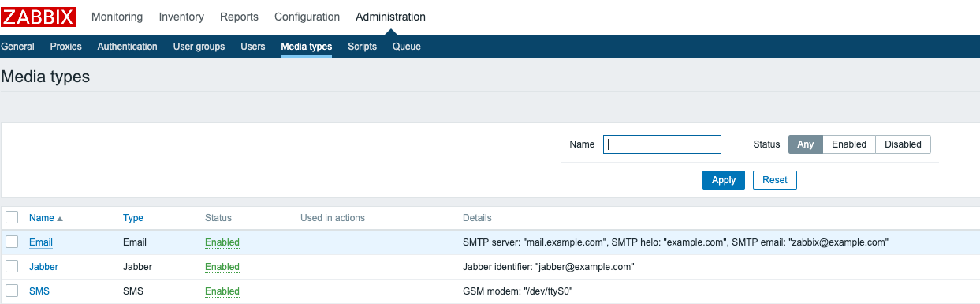
Task: Go to the Scripts tab
Action: [x=362, y=47]
